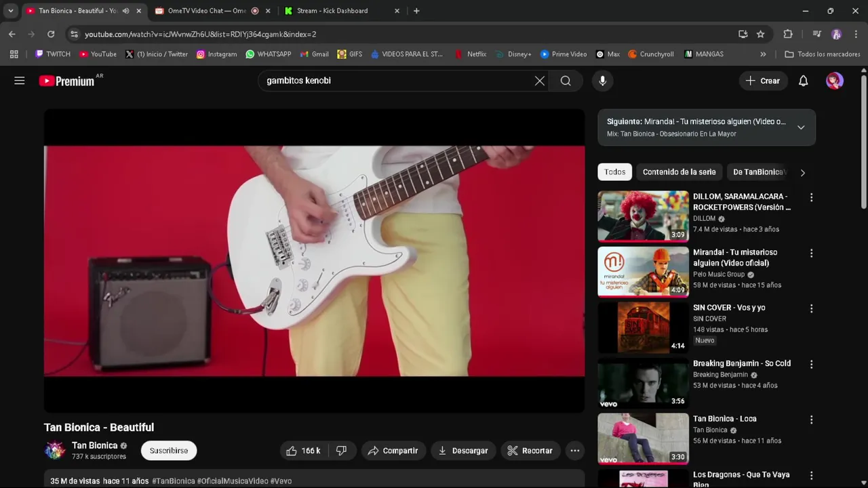The image size is (868, 488).
Task: Open a new browser tab
Action: tap(416, 11)
